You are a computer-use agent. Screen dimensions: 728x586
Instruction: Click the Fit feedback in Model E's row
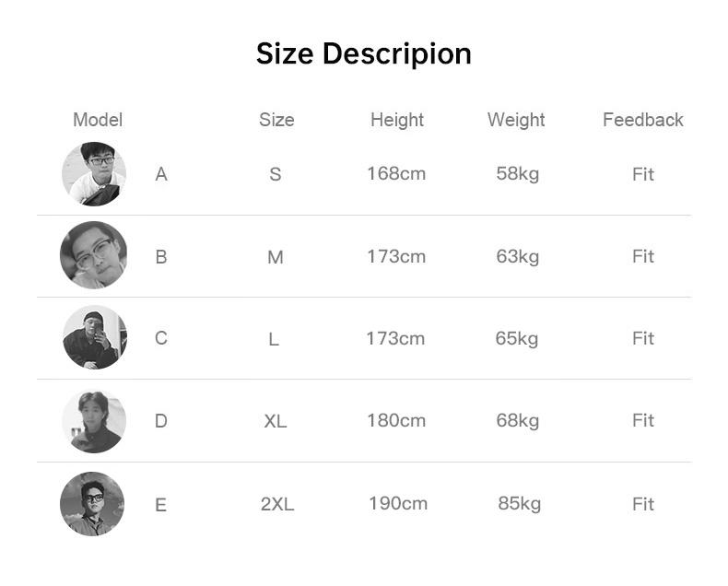[643, 504]
